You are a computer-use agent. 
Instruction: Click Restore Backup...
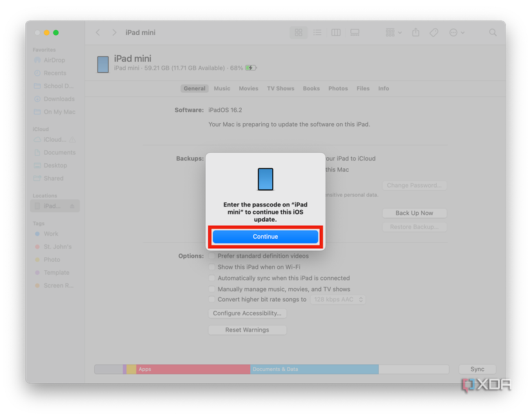[x=414, y=227]
